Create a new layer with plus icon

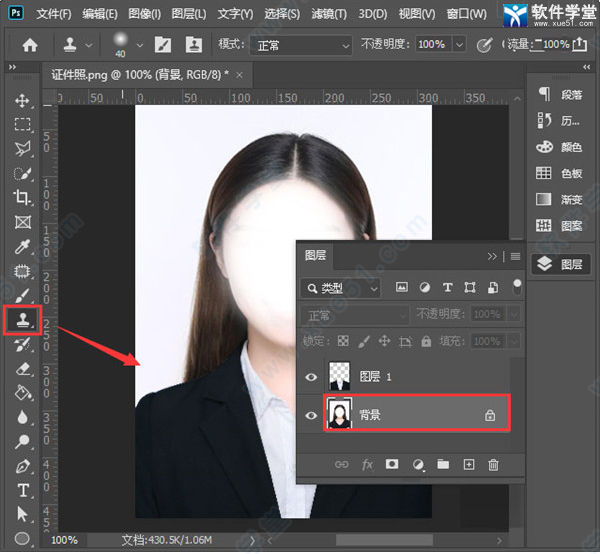[468, 464]
